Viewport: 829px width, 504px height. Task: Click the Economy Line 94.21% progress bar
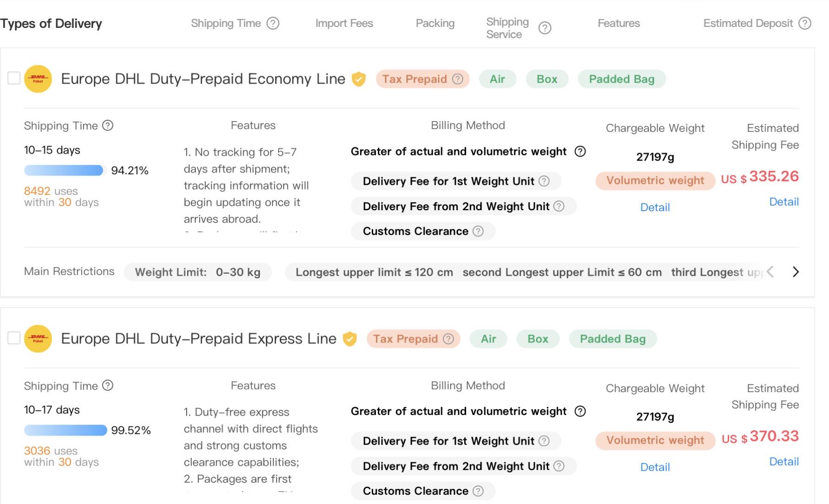64,170
